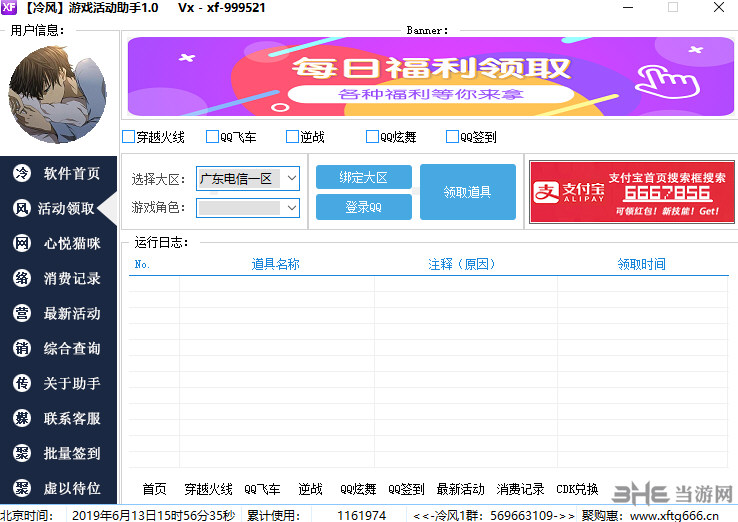This screenshot has width=738, height=522.
Task: Open 软件首页 sidebar menu item
Action: [58, 173]
